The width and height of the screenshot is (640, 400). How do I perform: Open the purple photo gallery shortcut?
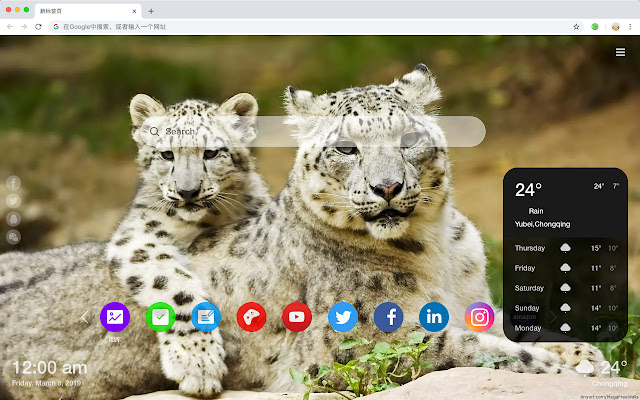[115, 317]
